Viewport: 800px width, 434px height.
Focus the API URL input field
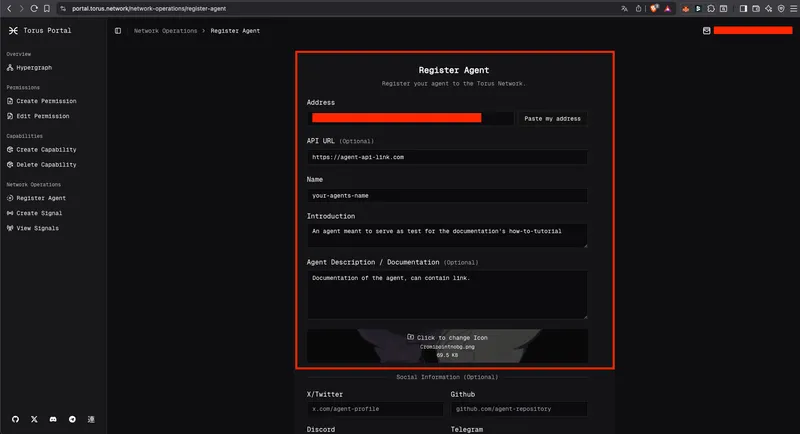click(447, 157)
